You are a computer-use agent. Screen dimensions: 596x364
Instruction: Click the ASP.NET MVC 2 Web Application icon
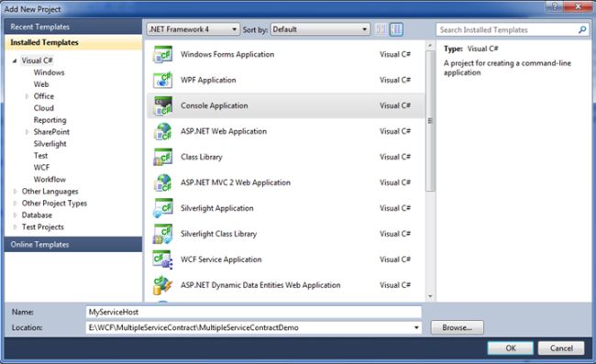(162, 182)
